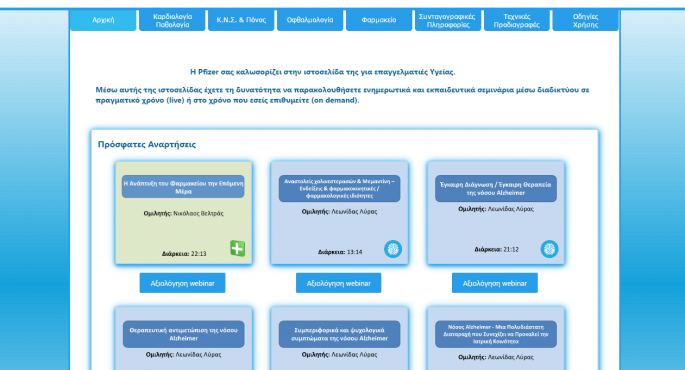Click brain icon on Αναστολείς χολινεστεράσης card
This screenshot has width=685, height=370.
click(x=393, y=249)
